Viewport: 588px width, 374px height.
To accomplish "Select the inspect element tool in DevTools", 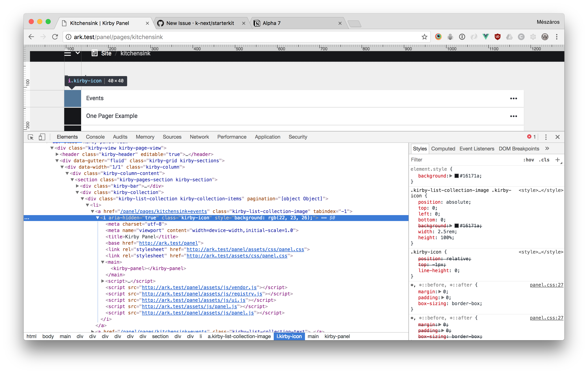I will (x=31, y=137).
